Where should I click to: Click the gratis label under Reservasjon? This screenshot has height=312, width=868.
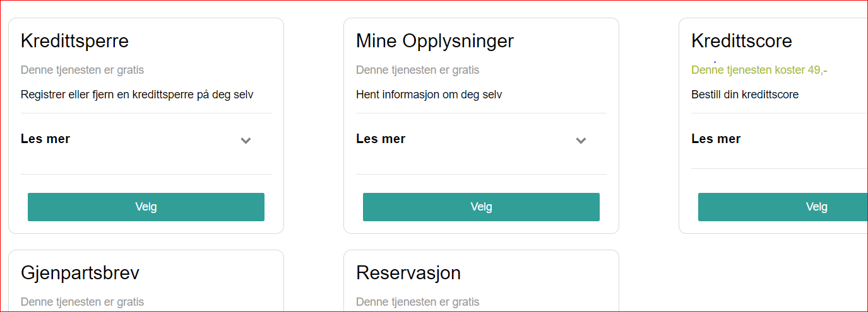[x=418, y=302]
